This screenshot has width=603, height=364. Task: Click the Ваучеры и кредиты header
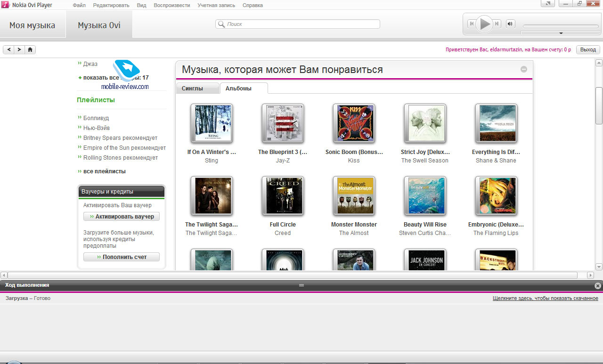coord(122,192)
